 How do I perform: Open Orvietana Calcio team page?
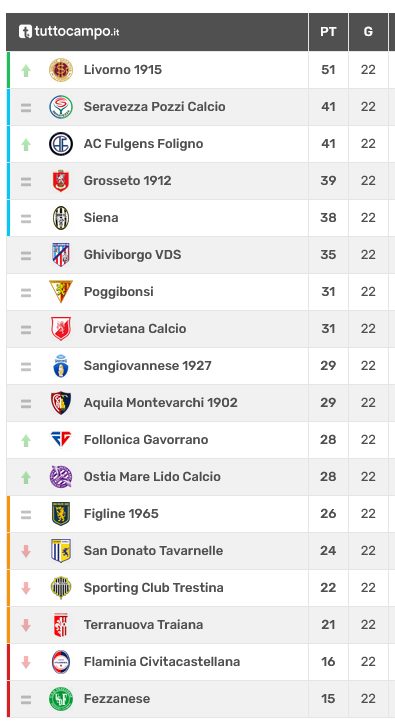[135, 329]
